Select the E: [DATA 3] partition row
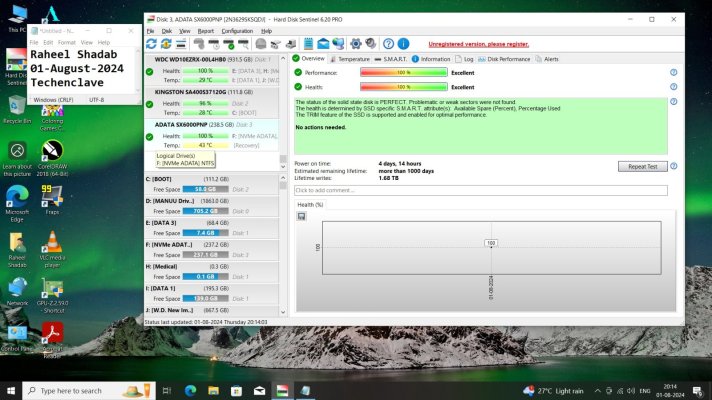712x400 pixels. (212, 228)
